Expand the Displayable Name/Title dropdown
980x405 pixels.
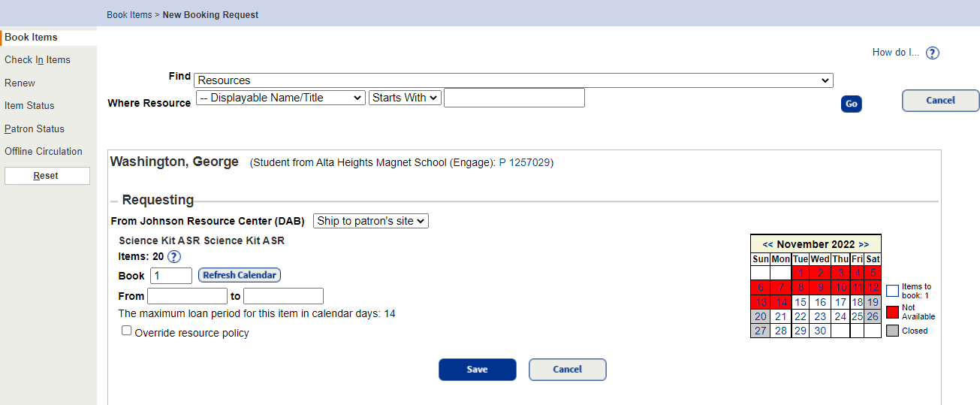280,98
